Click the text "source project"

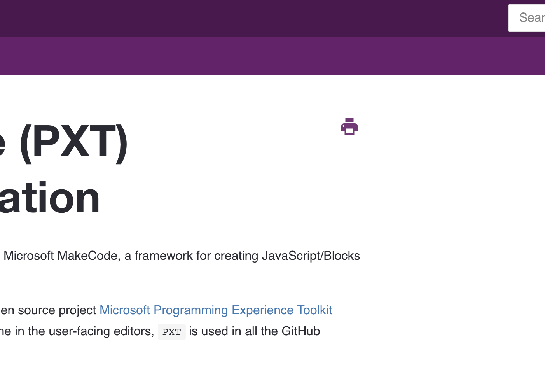[x=57, y=310]
